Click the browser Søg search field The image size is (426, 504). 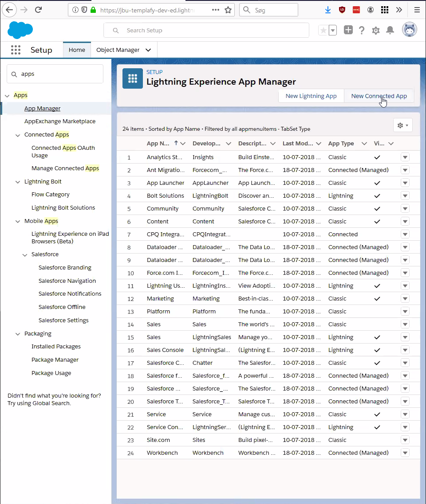268,10
